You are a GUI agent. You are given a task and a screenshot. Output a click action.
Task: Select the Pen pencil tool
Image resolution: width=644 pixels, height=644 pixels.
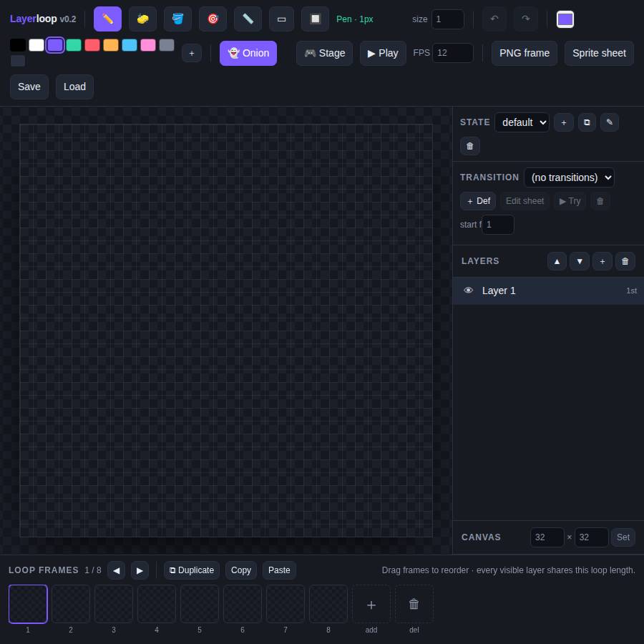point(107,19)
